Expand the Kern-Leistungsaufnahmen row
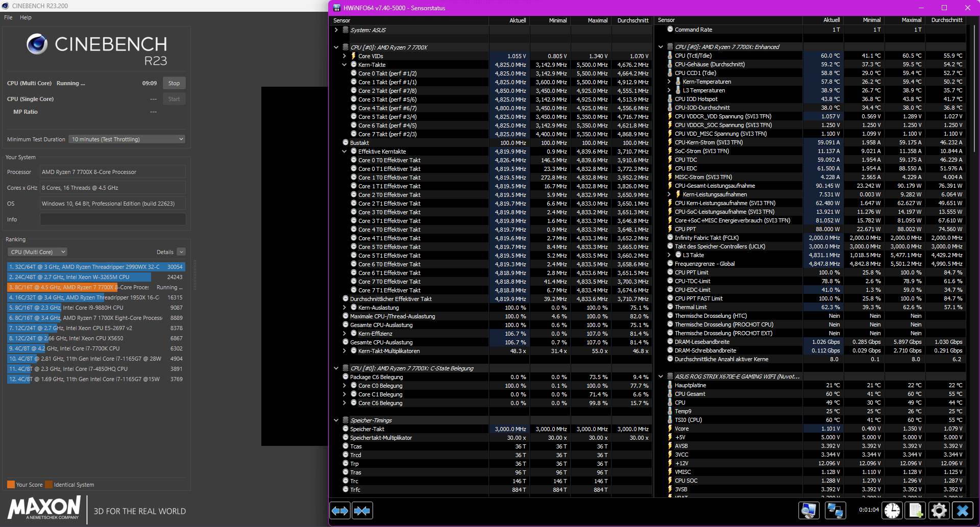Viewport: 980px width, 527px height. click(x=669, y=194)
